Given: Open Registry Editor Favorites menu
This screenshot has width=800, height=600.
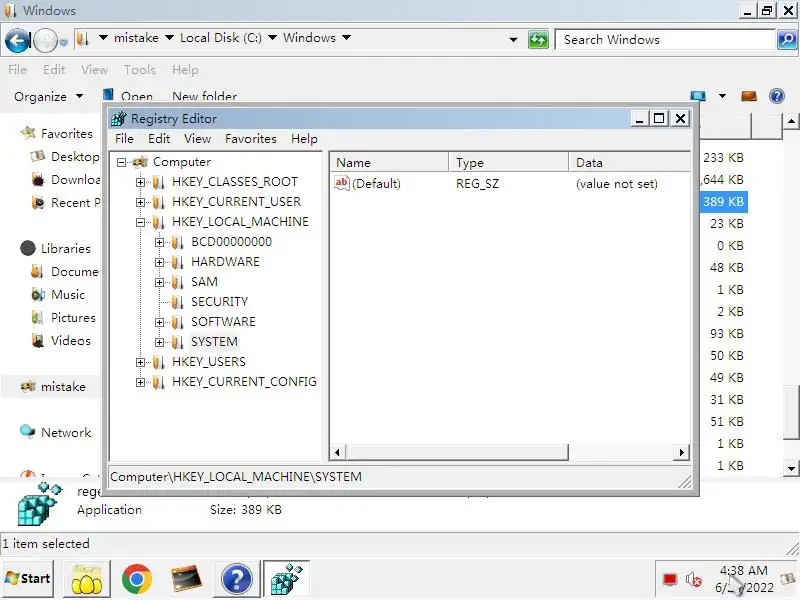Looking at the screenshot, I should (251, 139).
